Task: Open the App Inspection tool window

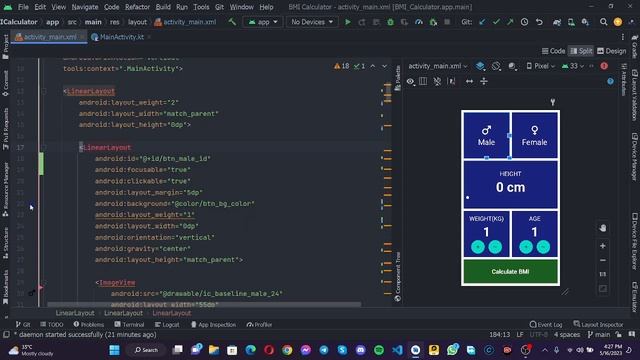Action: tap(213, 324)
